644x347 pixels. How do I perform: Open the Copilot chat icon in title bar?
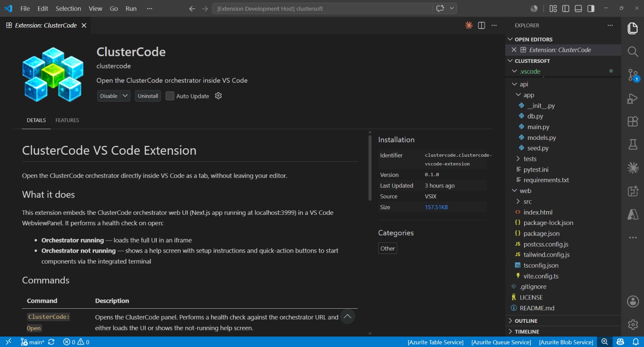click(x=440, y=8)
